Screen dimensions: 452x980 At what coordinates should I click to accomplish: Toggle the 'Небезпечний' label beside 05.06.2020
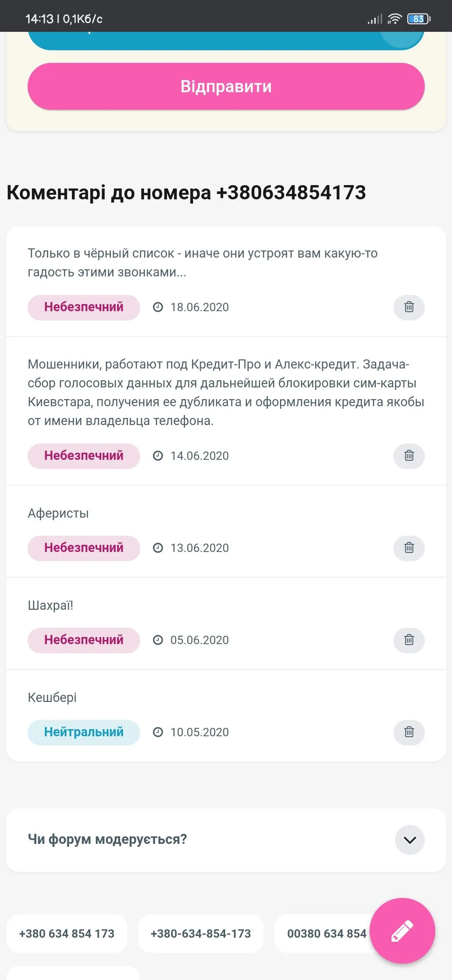(83, 640)
